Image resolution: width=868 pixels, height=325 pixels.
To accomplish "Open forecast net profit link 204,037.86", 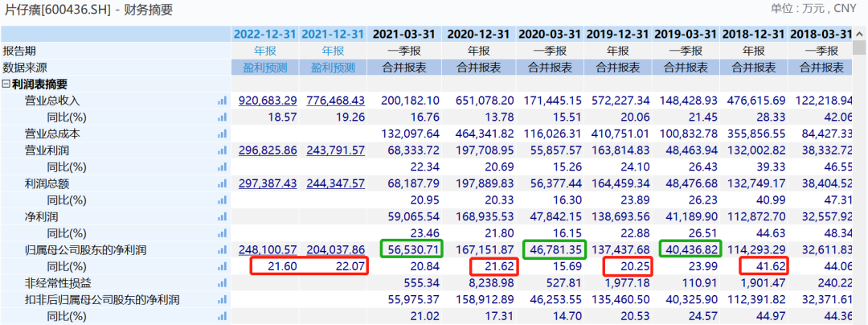I will (336, 250).
